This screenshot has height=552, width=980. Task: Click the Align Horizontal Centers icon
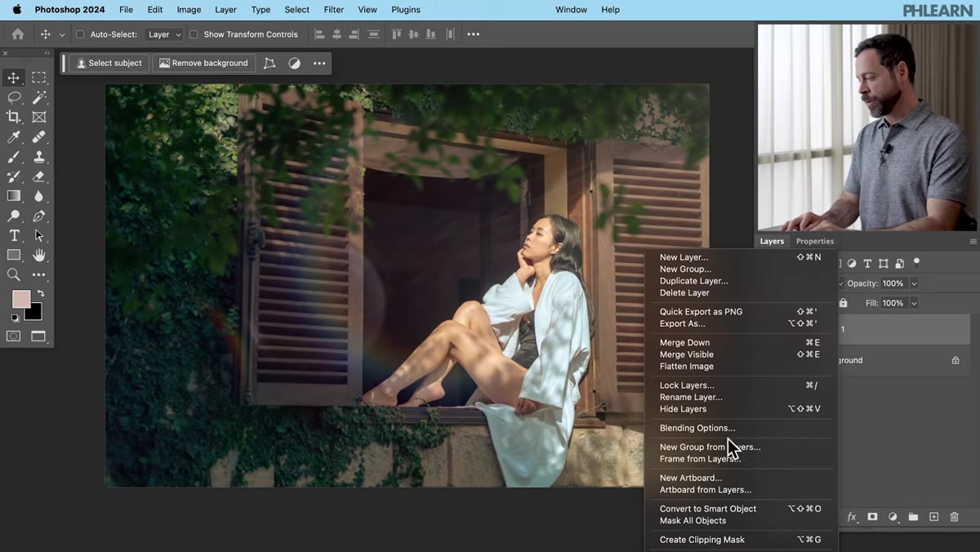coord(337,34)
